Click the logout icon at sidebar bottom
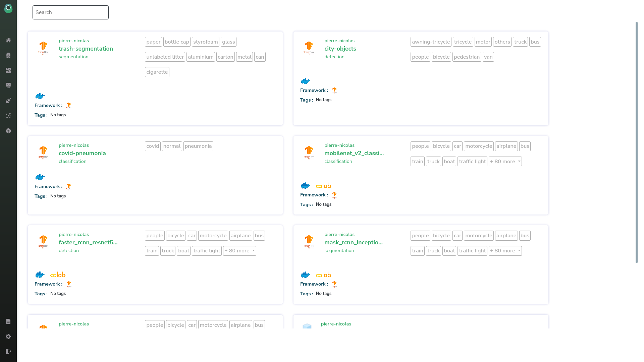The height and width of the screenshot is (362, 644). (8, 351)
